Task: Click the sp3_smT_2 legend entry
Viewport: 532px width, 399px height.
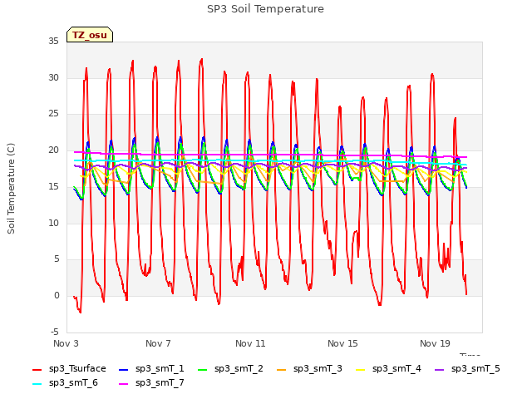Action: pyautogui.click(x=230, y=369)
